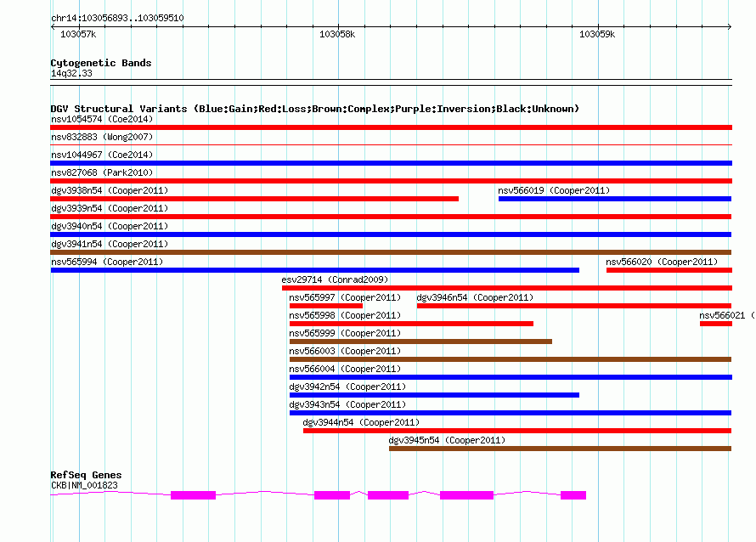Click the 103058k ruler label
This screenshot has height=542, width=756.
point(337,34)
